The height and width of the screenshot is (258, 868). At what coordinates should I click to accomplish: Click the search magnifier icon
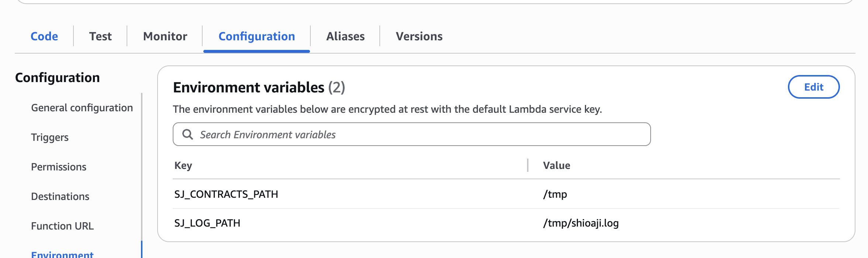(187, 135)
